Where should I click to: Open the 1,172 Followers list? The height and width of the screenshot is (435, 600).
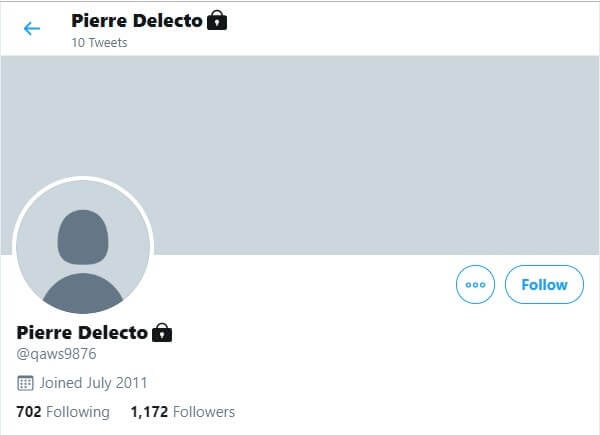point(183,412)
